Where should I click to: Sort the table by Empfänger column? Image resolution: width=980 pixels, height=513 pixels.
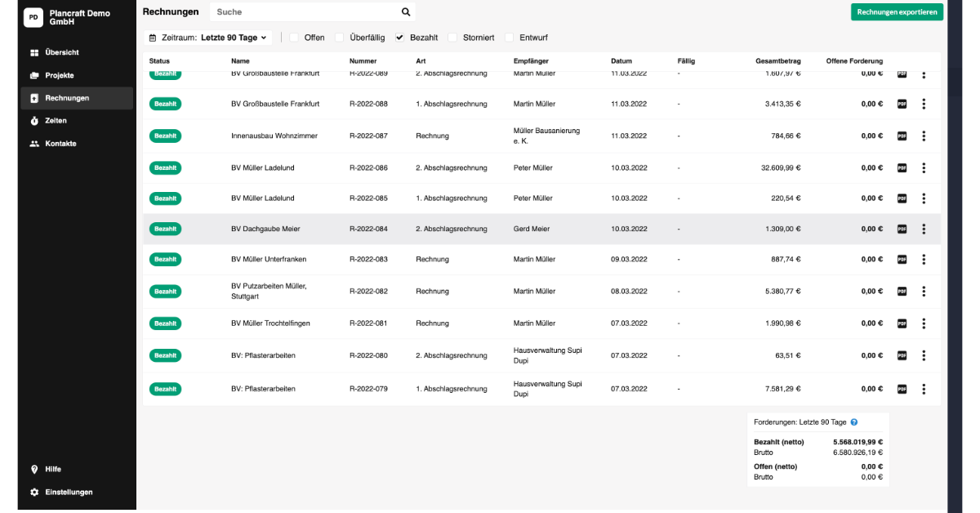[531, 61]
